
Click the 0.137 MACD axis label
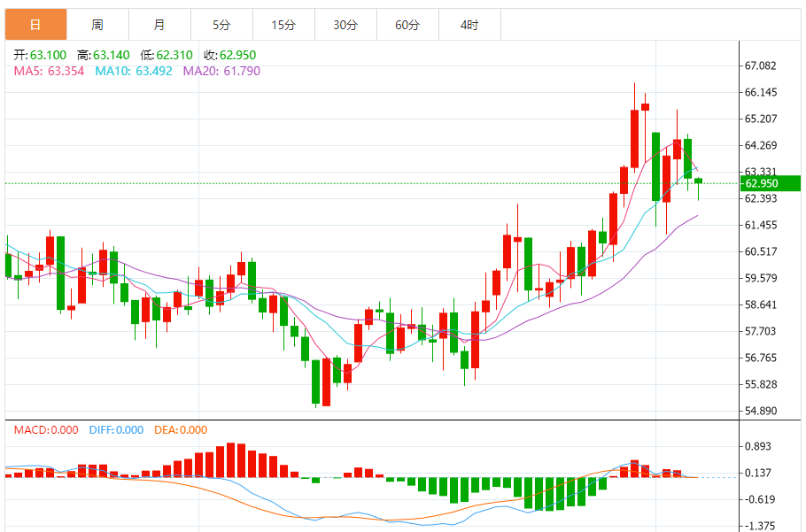click(x=758, y=473)
